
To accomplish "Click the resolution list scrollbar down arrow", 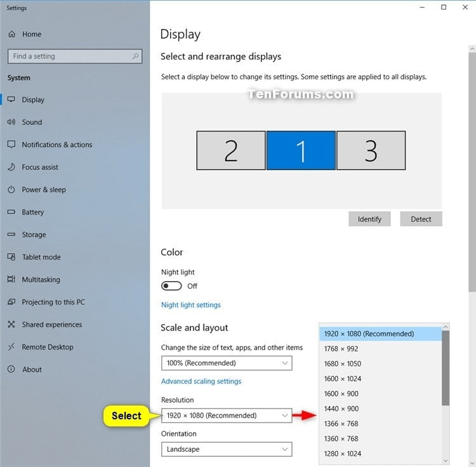I will tap(446, 461).
